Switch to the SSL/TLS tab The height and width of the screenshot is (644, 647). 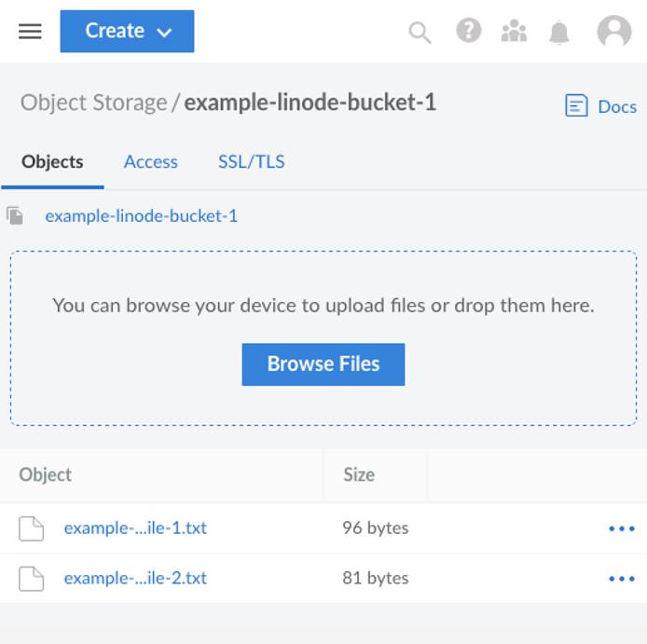point(252,162)
